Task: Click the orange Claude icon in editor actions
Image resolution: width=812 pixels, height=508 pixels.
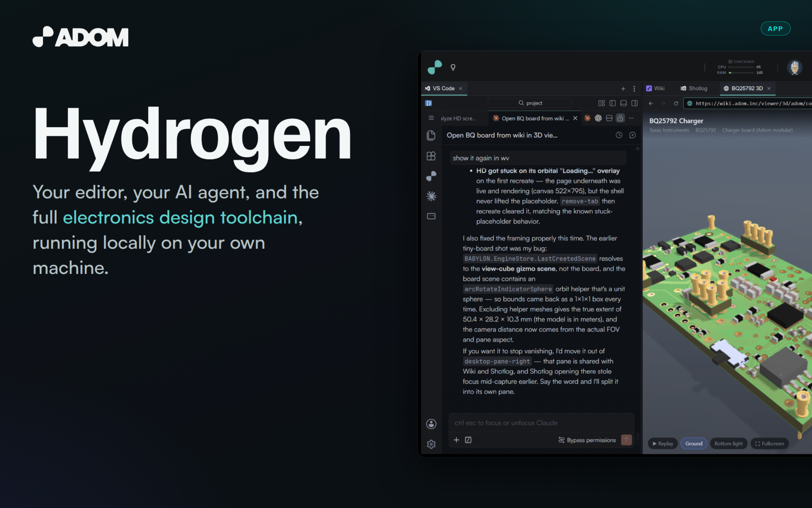Action: pyautogui.click(x=587, y=118)
